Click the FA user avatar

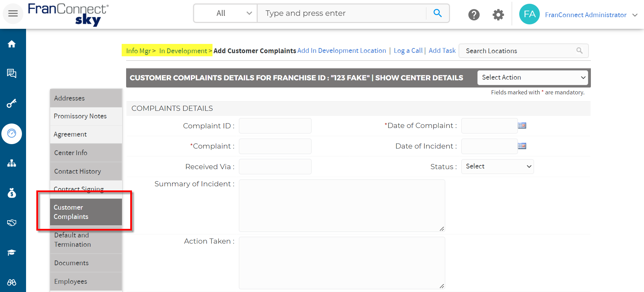point(529,14)
